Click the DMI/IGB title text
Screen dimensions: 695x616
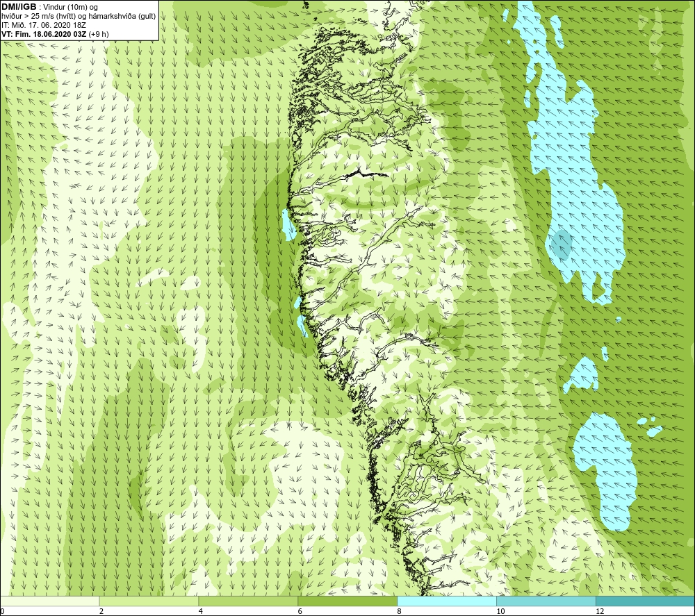pos(19,7)
